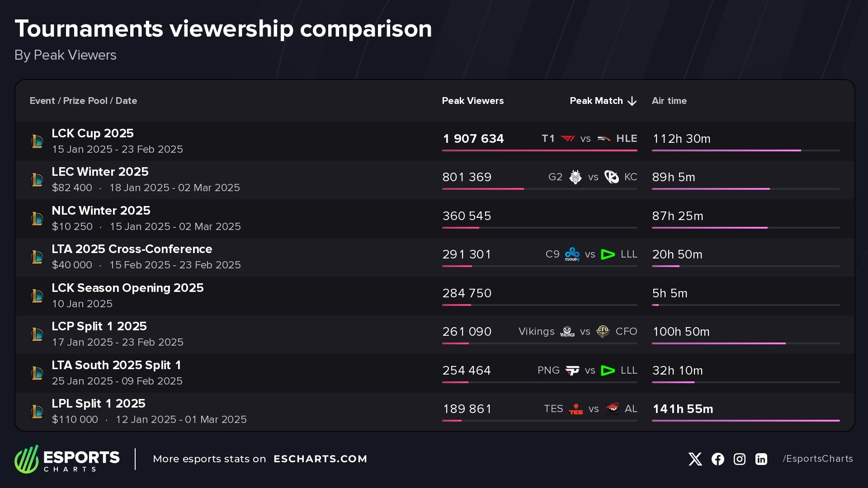
Task: Click the T1 team logo
Action: [568, 139]
